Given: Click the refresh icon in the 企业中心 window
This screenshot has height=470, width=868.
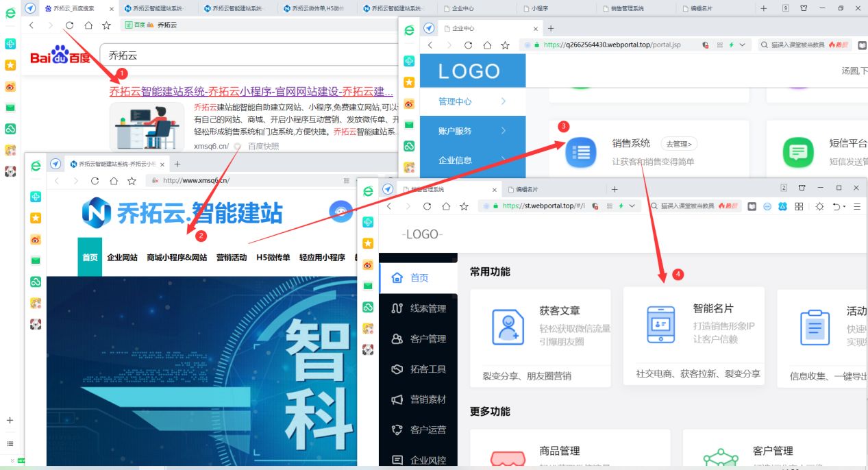Looking at the screenshot, I should 469,45.
